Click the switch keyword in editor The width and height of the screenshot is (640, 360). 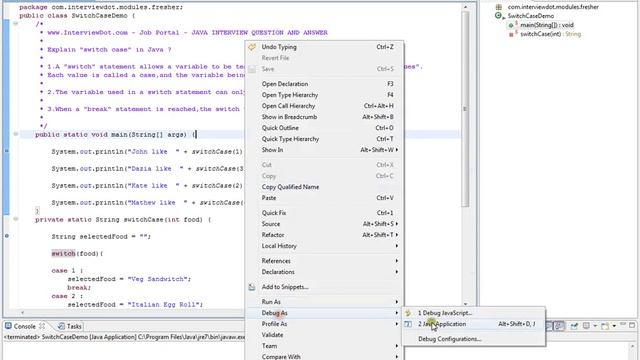tap(63, 253)
